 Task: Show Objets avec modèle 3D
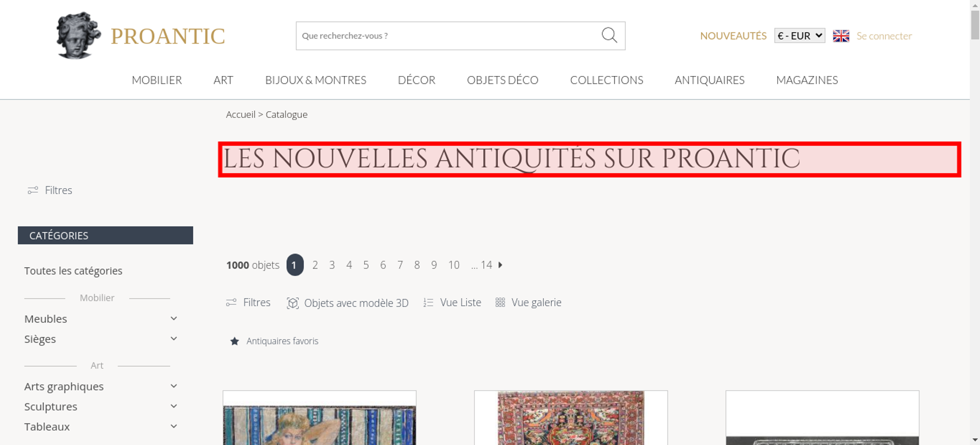[347, 303]
